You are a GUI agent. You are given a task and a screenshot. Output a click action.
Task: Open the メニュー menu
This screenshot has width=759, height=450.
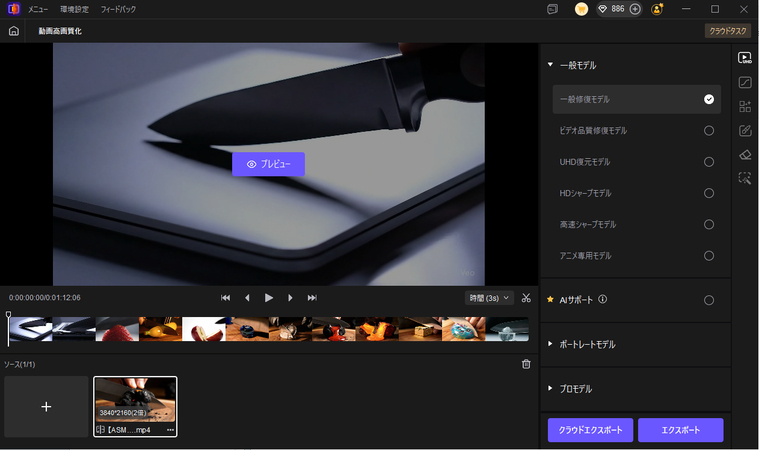(x=38, y=9)
